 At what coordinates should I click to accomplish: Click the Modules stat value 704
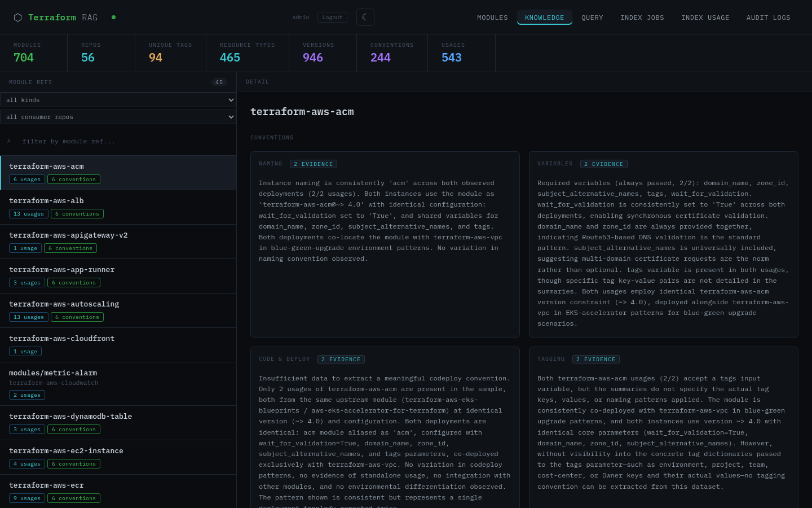click(x=24, y=58)
